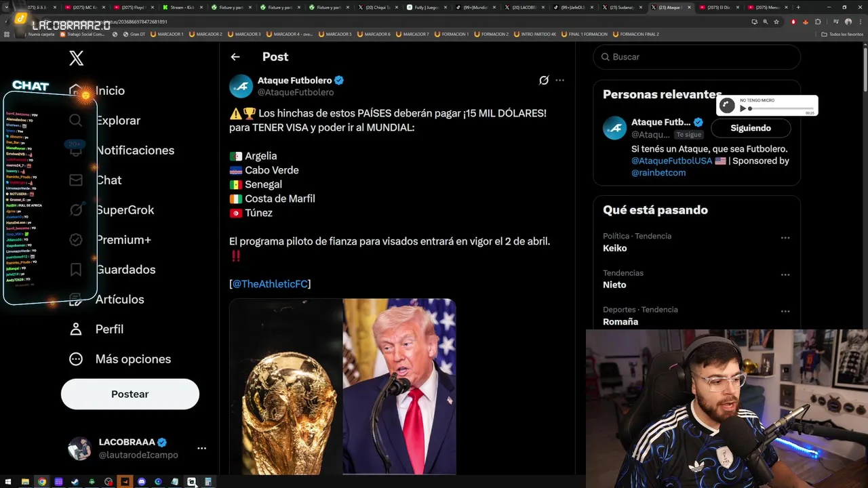The width and height of the screenshot is (868, 488).
Task: Switch to the Stream - Kick browser tab
Action: pyautogui.click(x=182, y=7)
